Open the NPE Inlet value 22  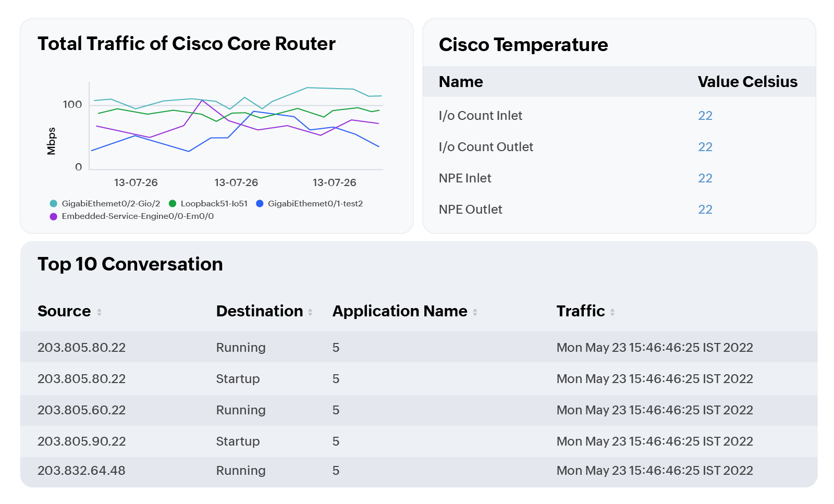pyautogui.click(x=705, y=178)
